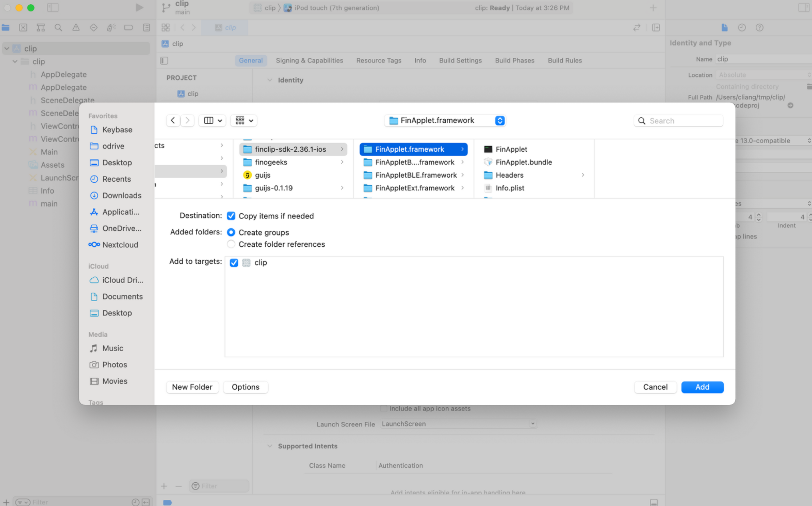Open the Find navigator magnifier icon
This screenshot has height=506, width=812.
tap(58, 28)
